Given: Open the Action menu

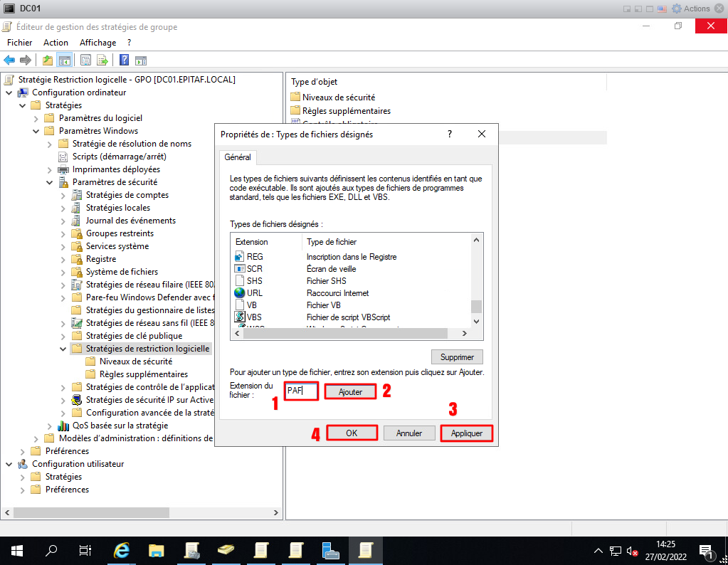Looking at the screenshot, I should pyautogui.click(x=56, y=43).
